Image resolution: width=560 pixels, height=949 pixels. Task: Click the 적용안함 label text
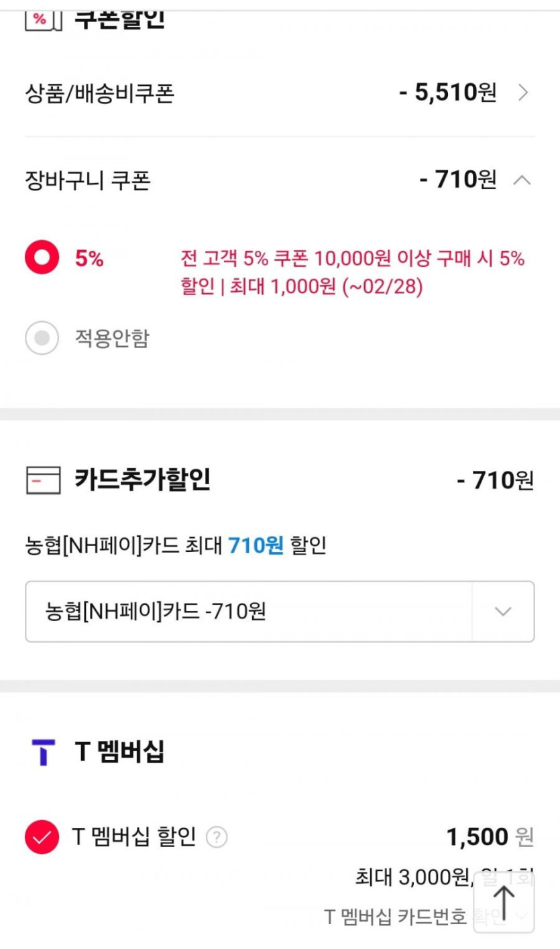tap(111, 339)
